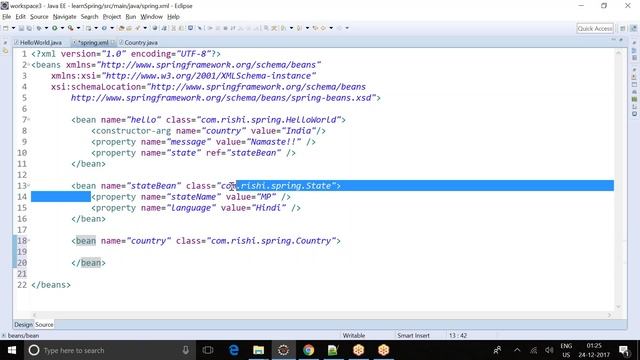The image size is (640, 360).
Task: Click the editor vertical scrollbar down arrow
Action: point(619,307)
